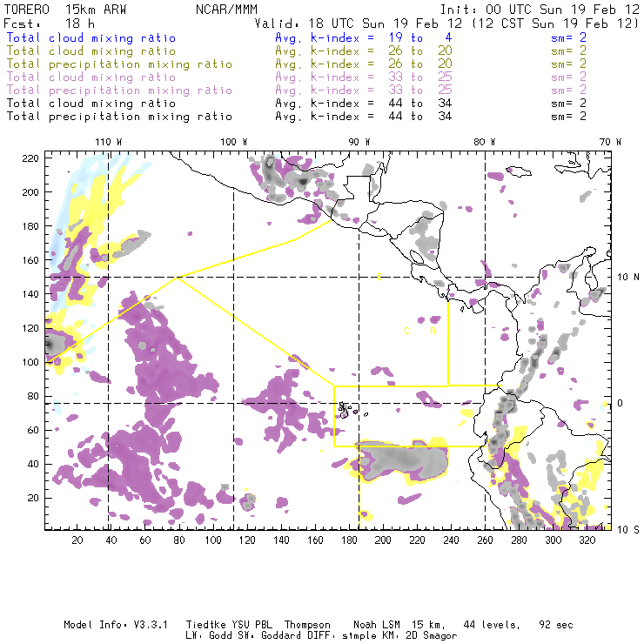Click olive 'Total precipitation mixing ratio' legend line
The image size is (644, 644).
click(x=119, y=64)
